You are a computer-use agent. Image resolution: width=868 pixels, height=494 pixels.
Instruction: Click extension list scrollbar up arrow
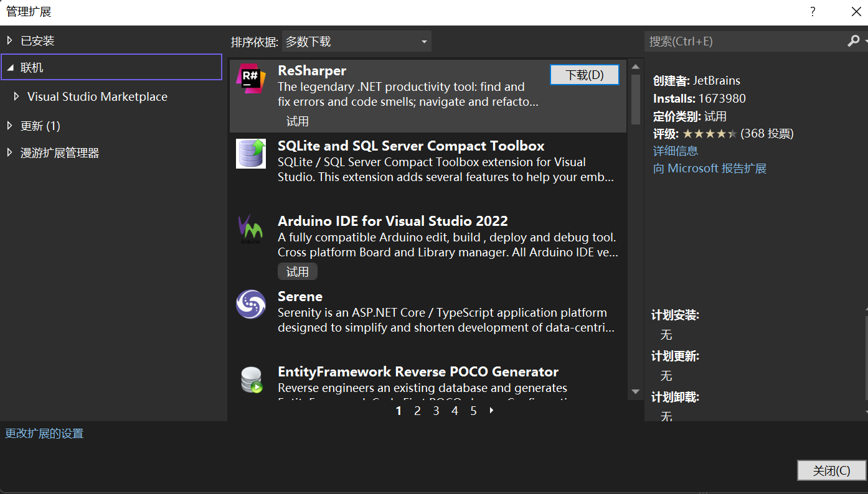[x=636, y=67]
